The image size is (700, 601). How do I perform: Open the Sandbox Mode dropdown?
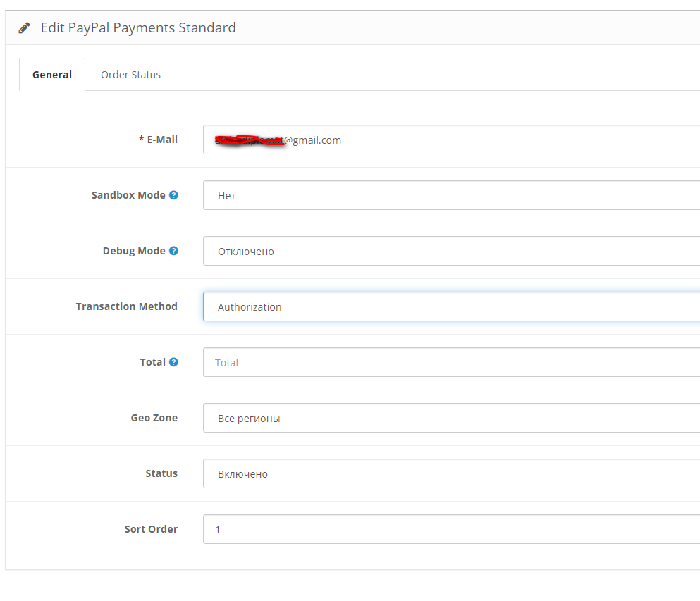tap(451, 195)
